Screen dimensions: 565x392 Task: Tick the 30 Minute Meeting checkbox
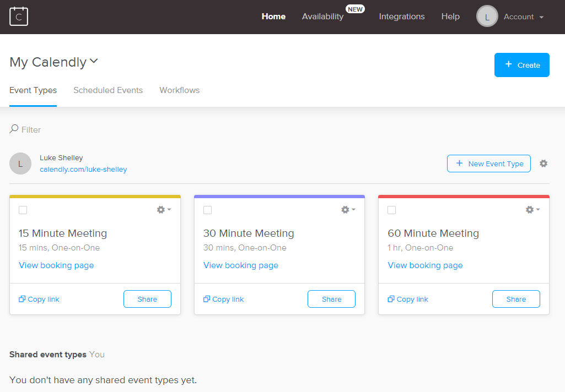pyautogui.click(x=207, y=210)
